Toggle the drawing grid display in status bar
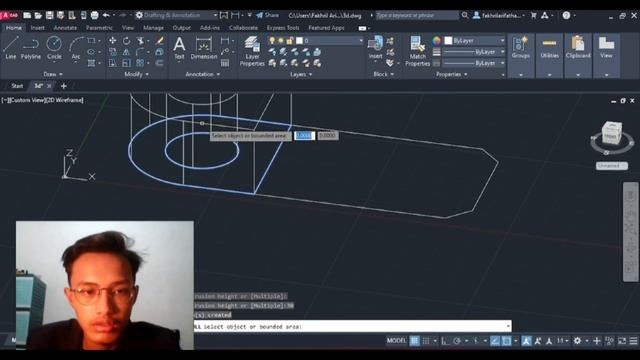The image size is (640, 360). [x=414, y=340]
